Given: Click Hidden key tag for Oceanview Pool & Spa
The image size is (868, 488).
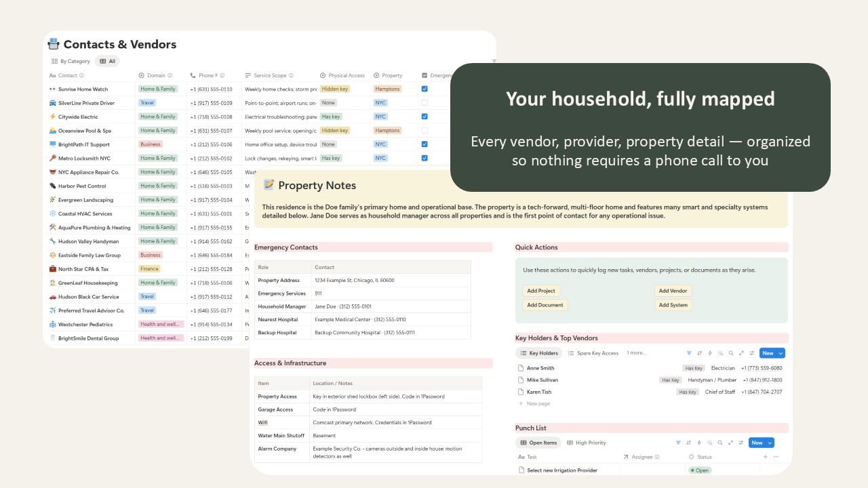Looking at the screenshot, I should pyautogui.click(x=335, y=130).
